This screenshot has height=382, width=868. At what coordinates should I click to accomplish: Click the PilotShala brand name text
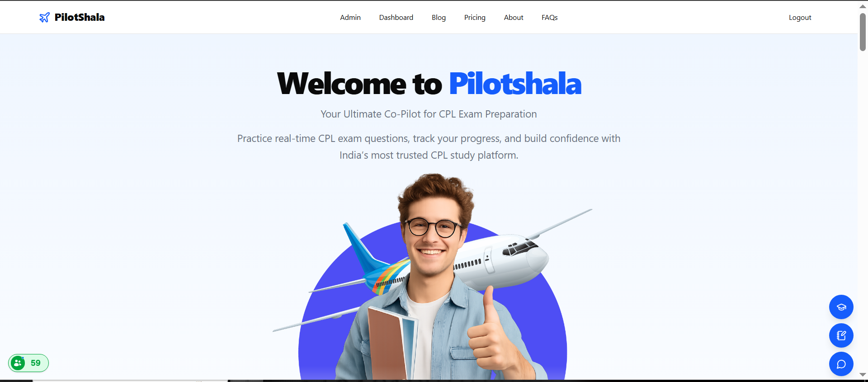80,17
